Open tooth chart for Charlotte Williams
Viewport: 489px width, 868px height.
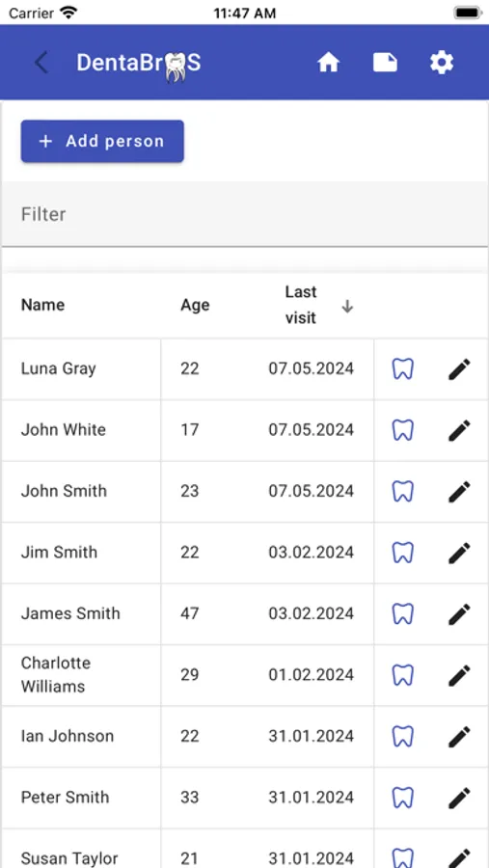pos(403,675)
